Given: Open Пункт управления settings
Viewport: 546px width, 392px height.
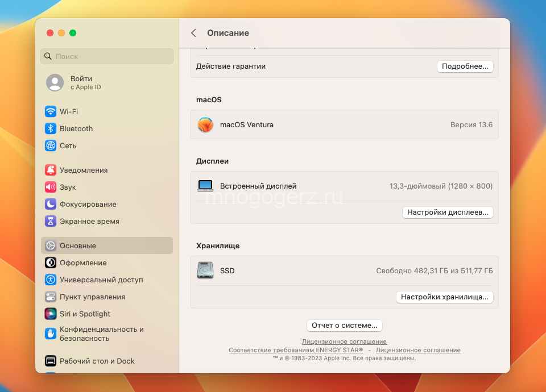Looking at the screenshot, I should (107, 297).
